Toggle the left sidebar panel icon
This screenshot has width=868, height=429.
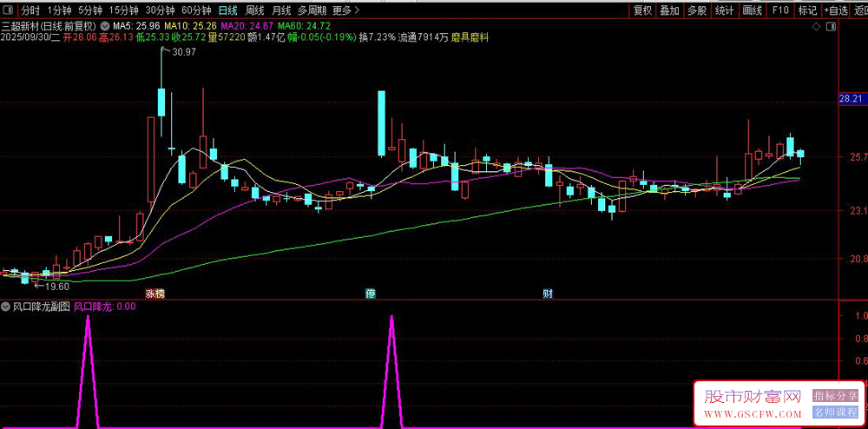10,10
